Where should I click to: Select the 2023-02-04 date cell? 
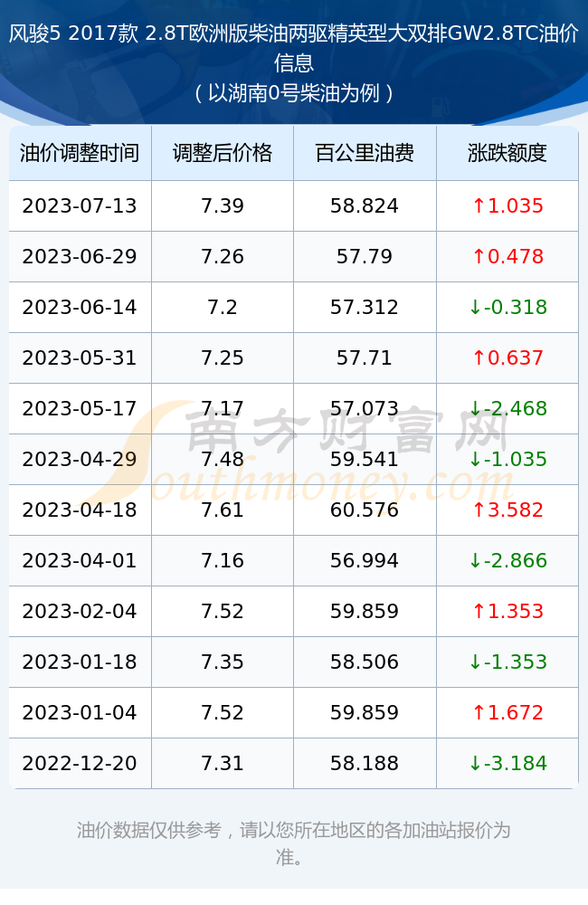point(80,611)
